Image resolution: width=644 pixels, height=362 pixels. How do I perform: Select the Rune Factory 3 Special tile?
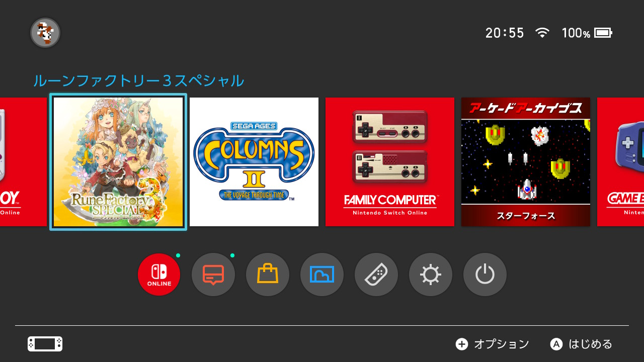pos(118,162)
